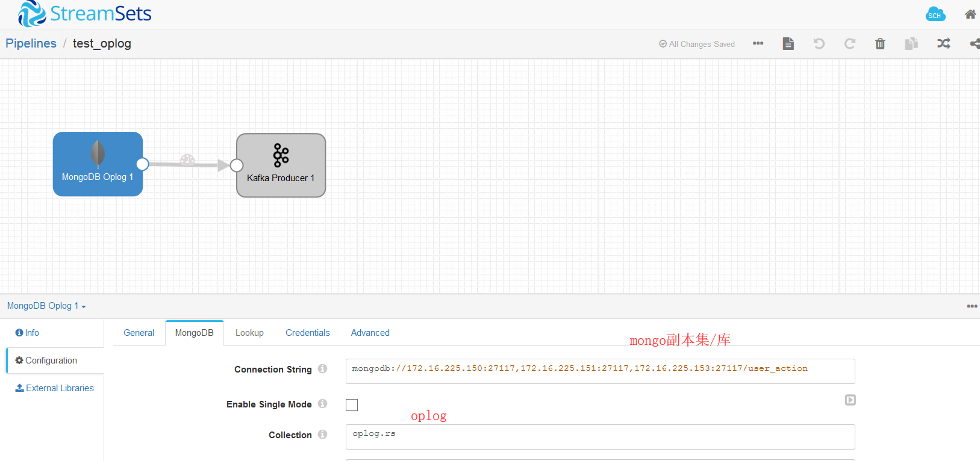Open the Info section

[x=28, y=333]
